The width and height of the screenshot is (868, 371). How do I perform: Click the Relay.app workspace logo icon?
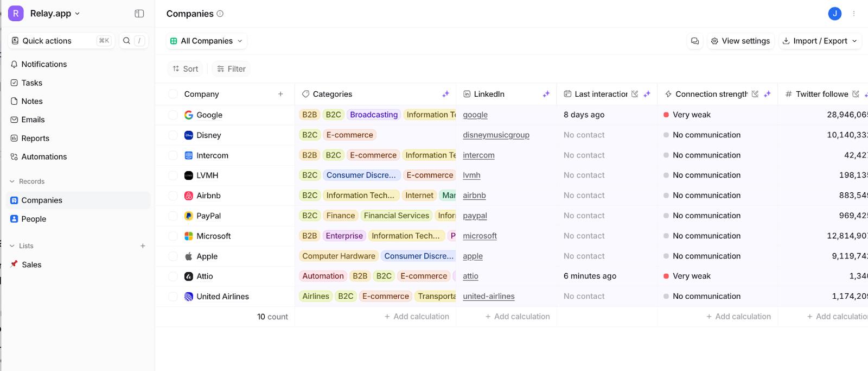[x=16, y=14]
